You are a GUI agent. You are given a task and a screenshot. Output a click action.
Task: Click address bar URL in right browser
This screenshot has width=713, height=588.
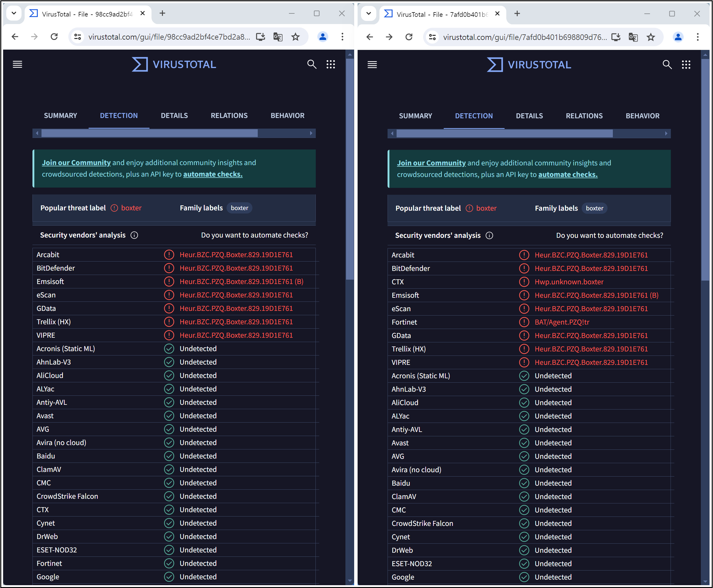(525, 37)
